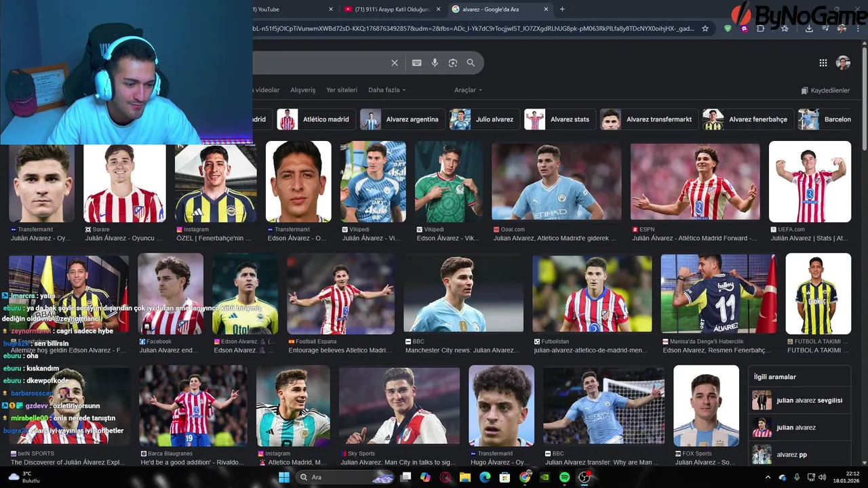Open UEFA.com Julián Alvarez Stats image
The height and width of the screenshot is (488, 868).
[x=810, y=182]
